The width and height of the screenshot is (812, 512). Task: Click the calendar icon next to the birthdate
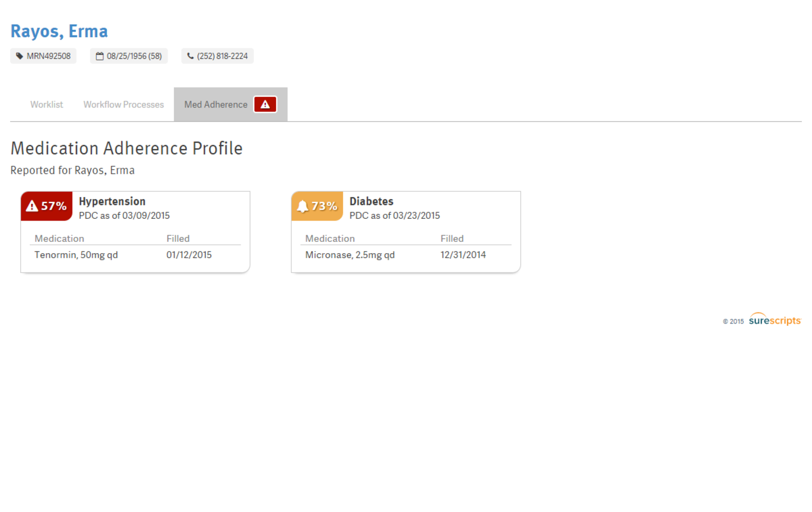coord(99,56)
